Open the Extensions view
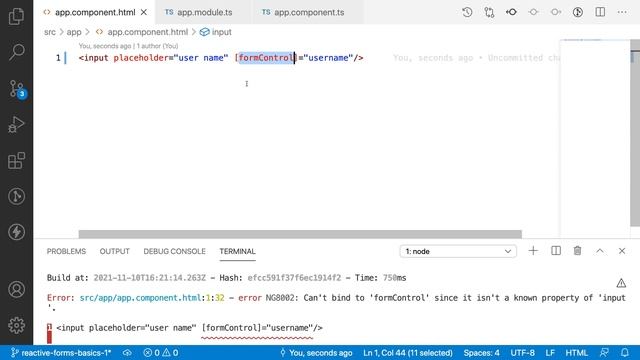 click(16, 160)
